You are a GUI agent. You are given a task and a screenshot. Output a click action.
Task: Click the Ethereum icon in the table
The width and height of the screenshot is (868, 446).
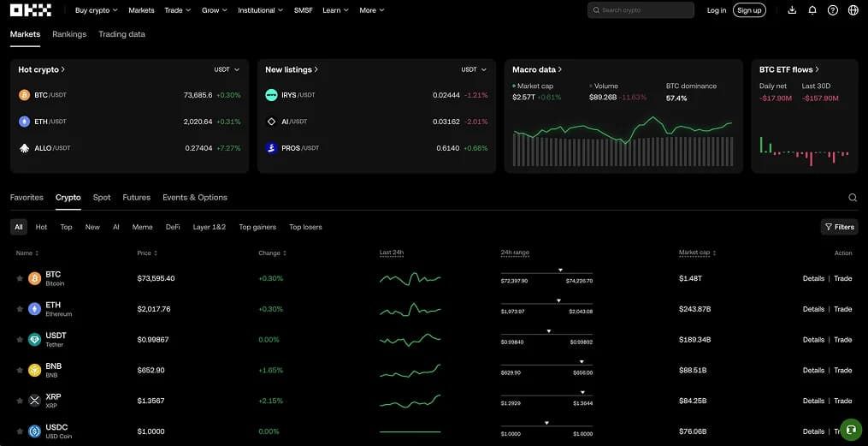[x=35, y=309]
